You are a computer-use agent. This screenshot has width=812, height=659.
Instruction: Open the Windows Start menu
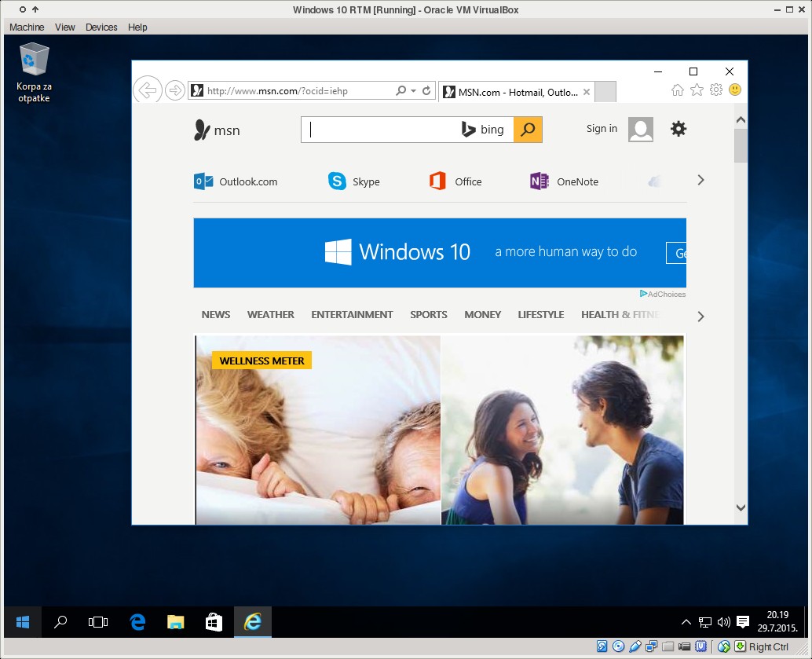(x=23, y=622)
